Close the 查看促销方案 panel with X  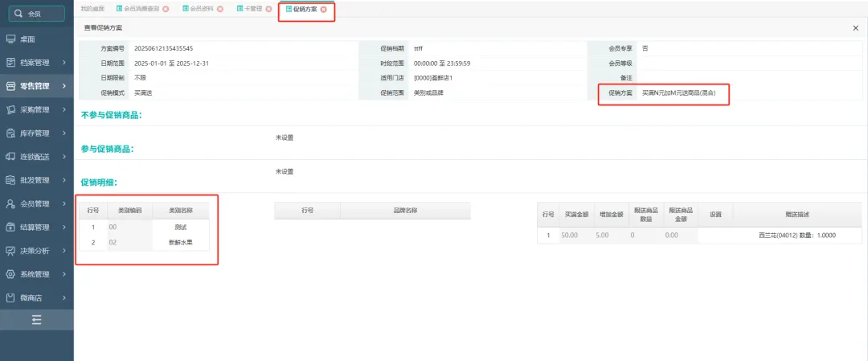(x=855, y=28)
